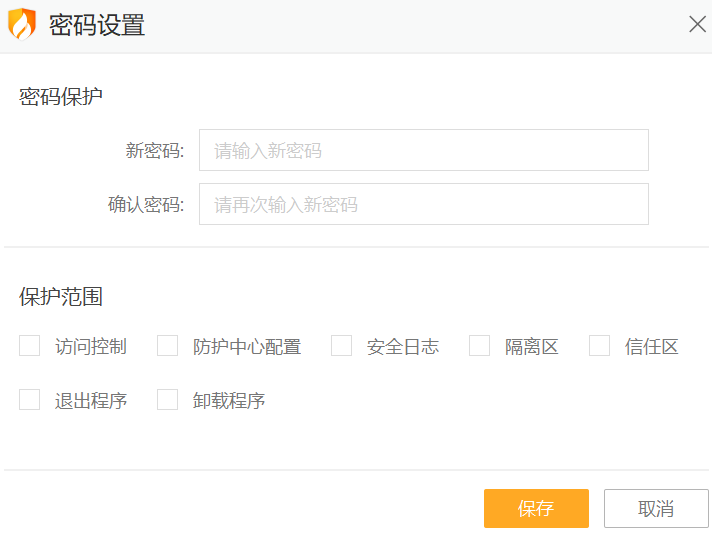The width and height of the screenshot is (712, 537).
Task: Click the 密码保护 section heading
Action: pos(61,96)
